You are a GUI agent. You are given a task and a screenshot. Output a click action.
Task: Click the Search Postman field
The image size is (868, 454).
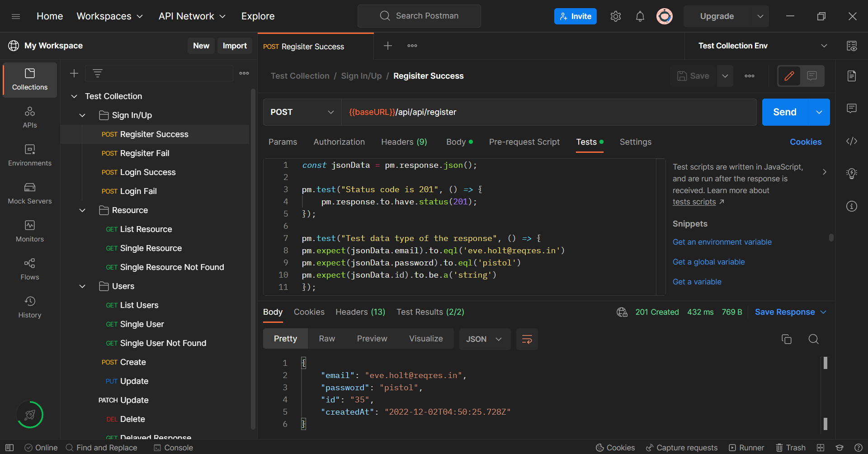tap(419, 16)
